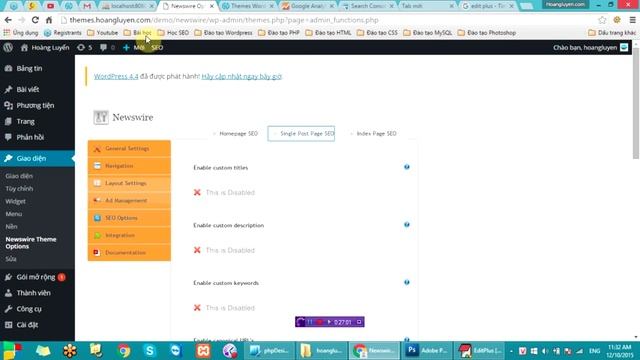Open EditPlus from taskbar
This screenshot has height=360, width=640.
coord(479,351)
